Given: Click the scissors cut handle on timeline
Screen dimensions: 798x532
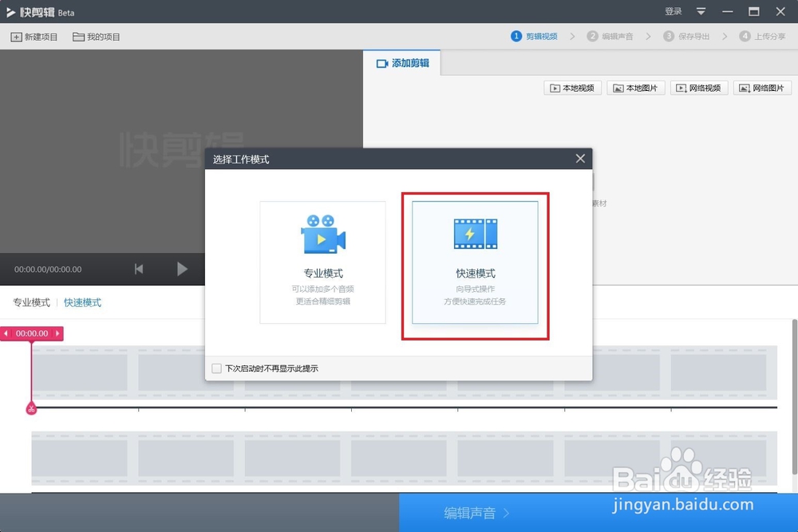Looking at the screenshot, I should [31, 409].
